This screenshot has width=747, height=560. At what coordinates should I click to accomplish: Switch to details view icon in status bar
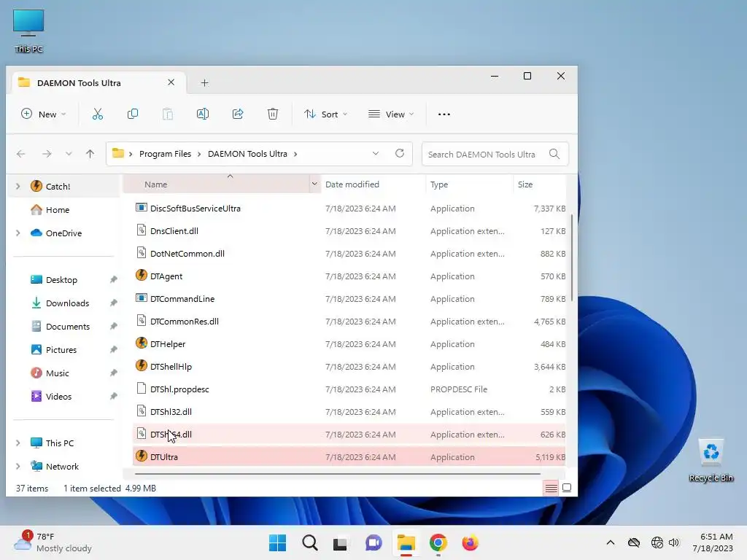coord(551,488)
